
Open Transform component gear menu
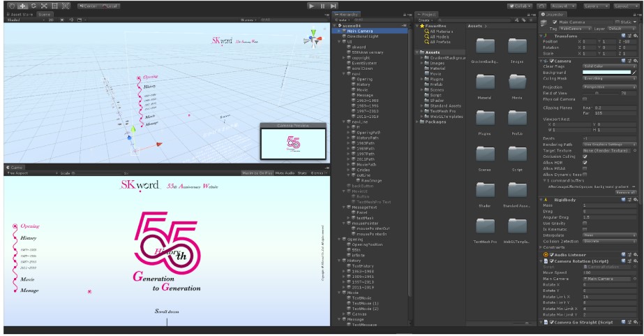point(635,36)
